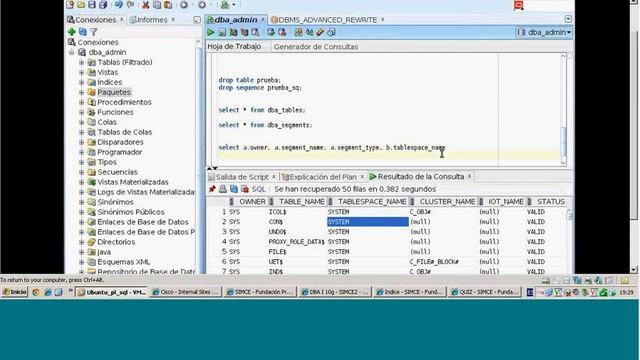Click the Forward navigation arrow

pyautogui.click(x=202, y=5)
